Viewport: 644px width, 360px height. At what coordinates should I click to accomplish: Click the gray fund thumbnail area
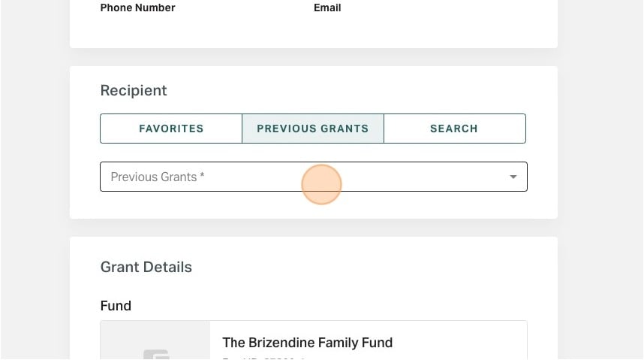[x=155, y=340]
